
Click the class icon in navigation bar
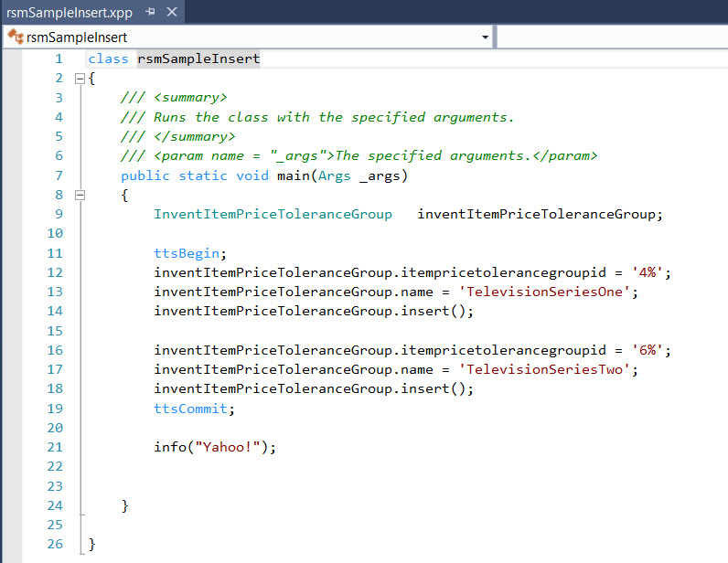coord(15,37)
